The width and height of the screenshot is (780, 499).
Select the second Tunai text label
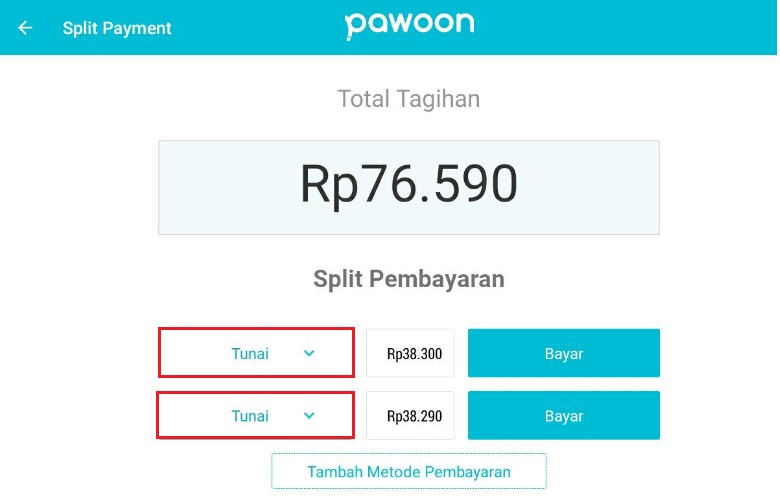[250, 416]
